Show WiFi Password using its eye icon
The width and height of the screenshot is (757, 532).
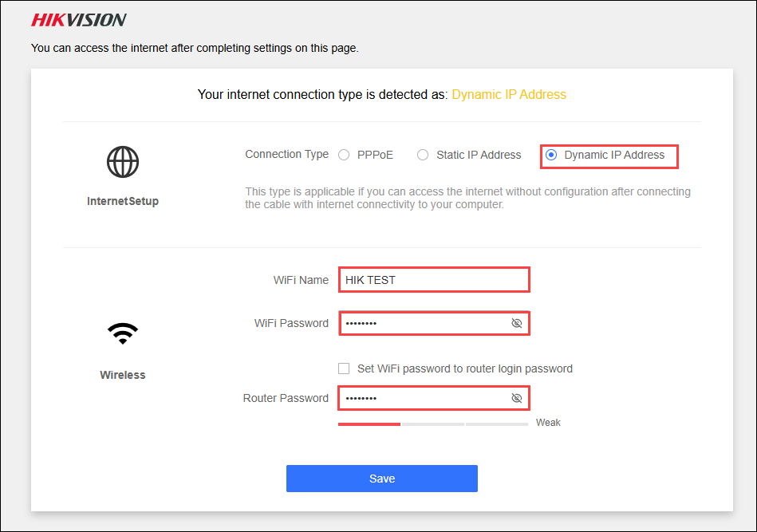[x=516, y=323]
